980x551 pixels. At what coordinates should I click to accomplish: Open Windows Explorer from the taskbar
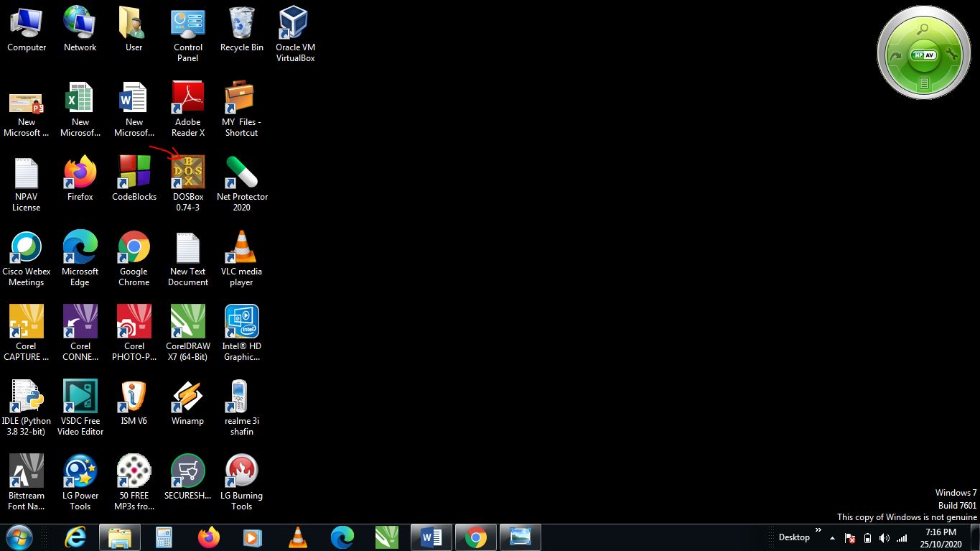click(119, 537)
